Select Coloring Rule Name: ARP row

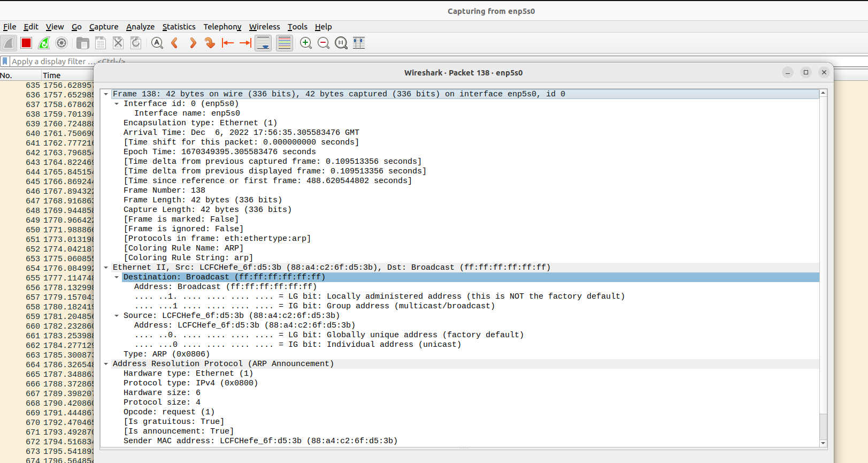(460, 248)
